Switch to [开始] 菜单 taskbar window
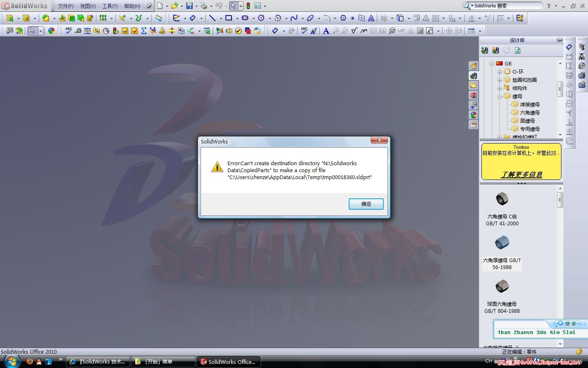588x368 pixels. tap(163, 361)
